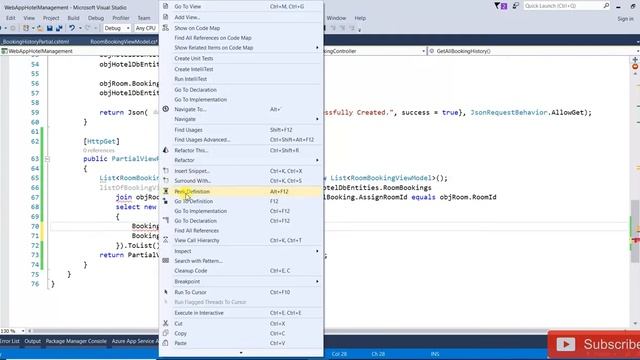Viewport: 640px width, 360px height.
Task: Open the Help menu
Action: coord(360,18)
